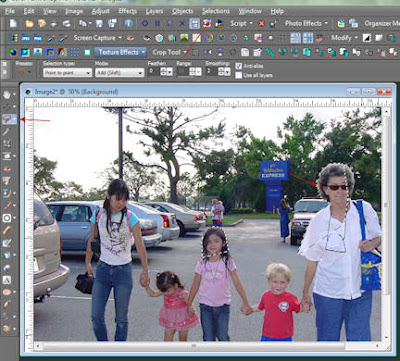Click the JPG export icon
400x361 pixels.
25,38
